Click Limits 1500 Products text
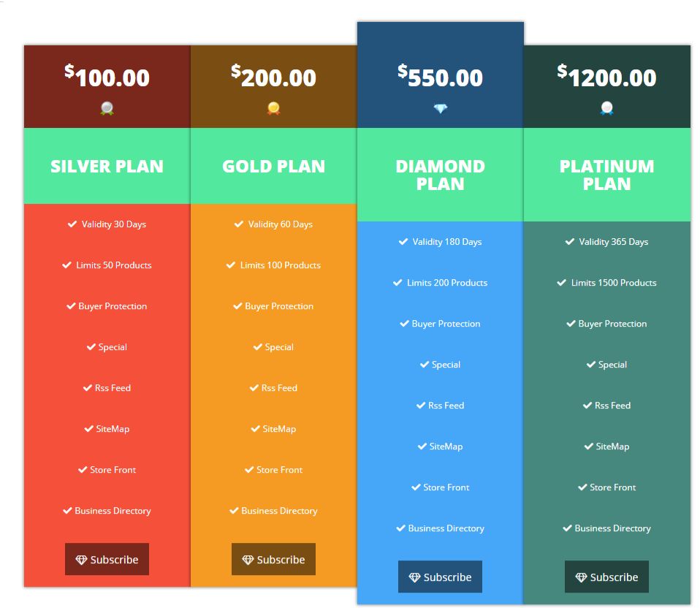The image size is (700, 608). [614, 283]
